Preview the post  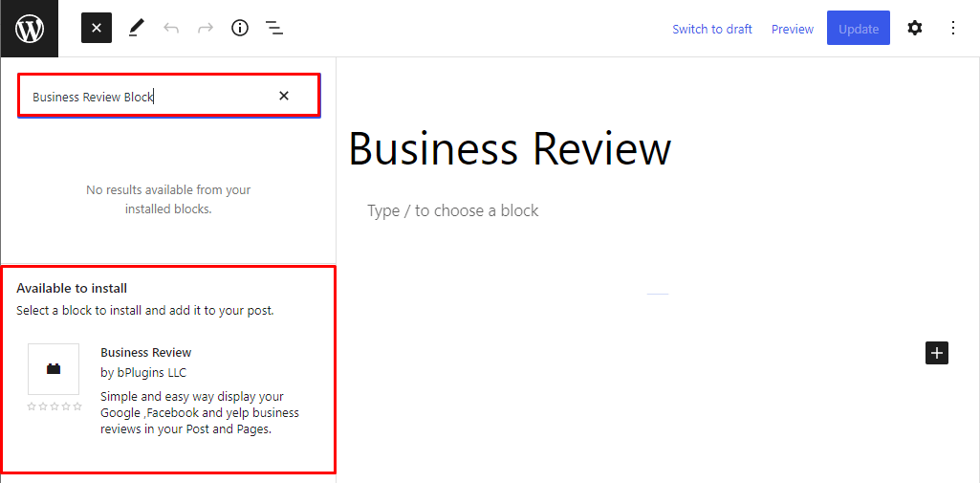tap(793, 30)
